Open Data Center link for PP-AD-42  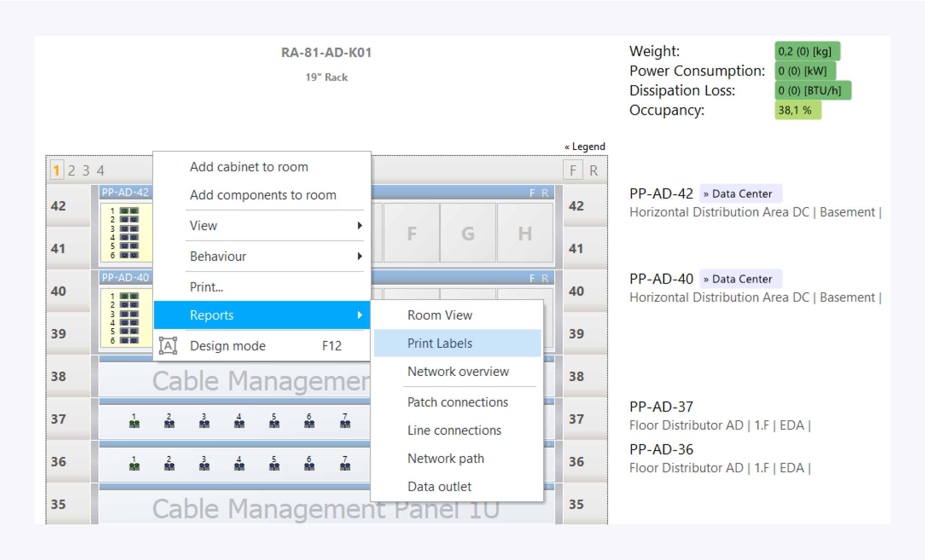pos(741,194)
